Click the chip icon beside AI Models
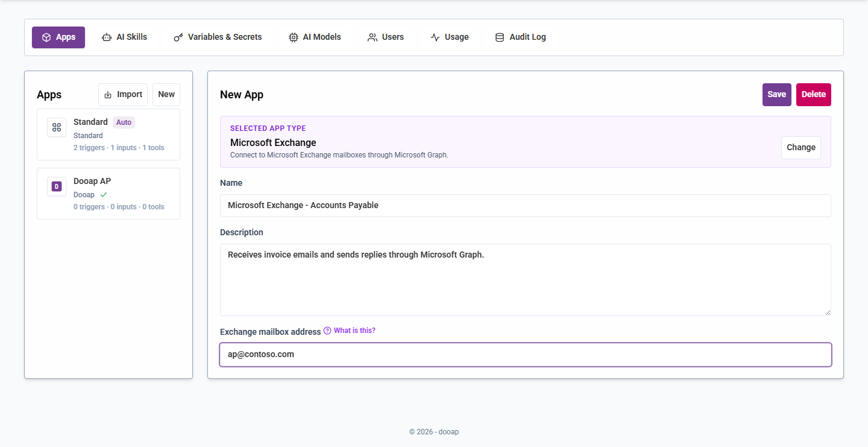Image resolution: width=868 pixels, height=447 pixels. [294, 37]
